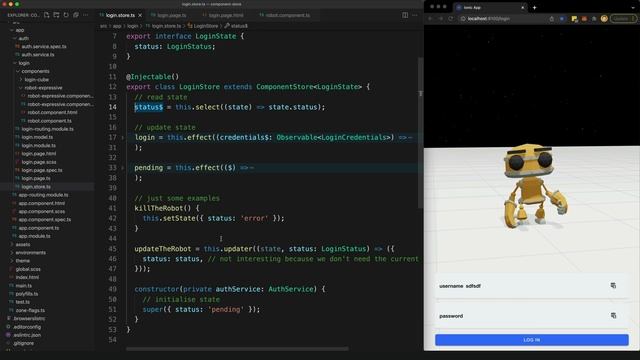Switch to the login.page.html editor tab
Viewport: 640px width, 360px height.
pyautogui.click(x=226, y=15)
